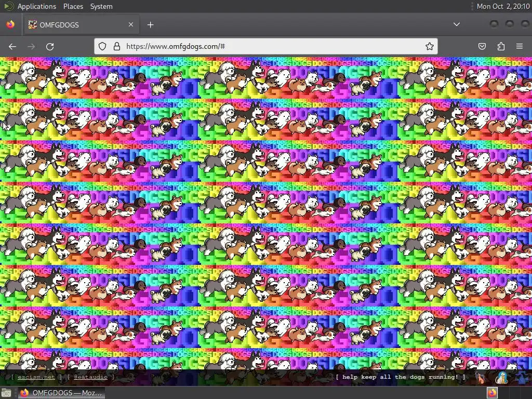Open a new tab with plus button
Image resolution: width=532 pixels, height=399 pixels.
point(150,25)
